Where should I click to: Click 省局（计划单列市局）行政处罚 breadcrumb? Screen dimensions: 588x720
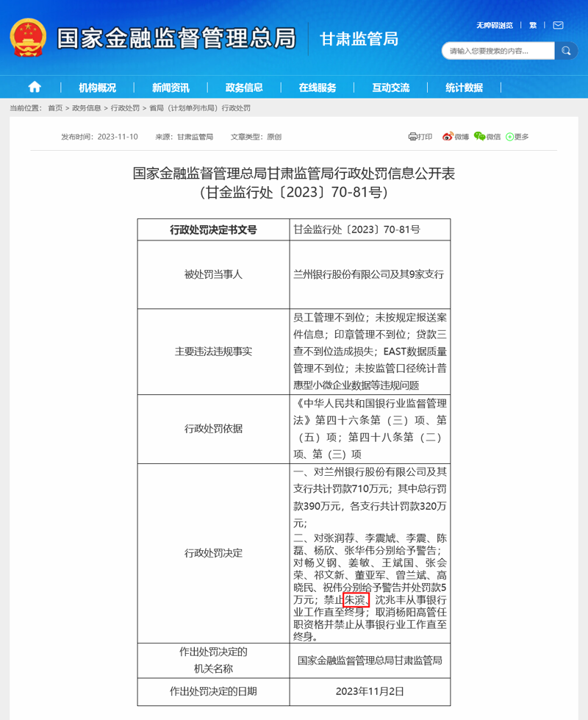[x=200, y=108]
